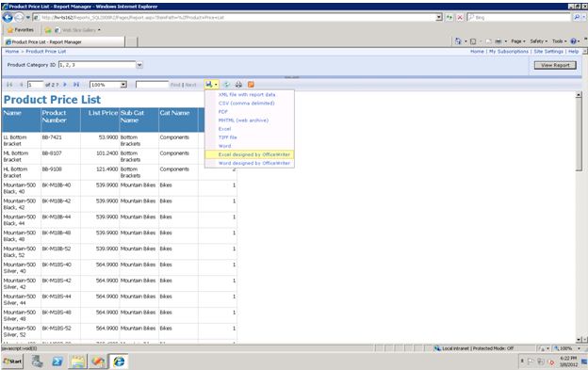Export report as PDF
Image resolution: width=588 pixels, height=370 pixels.
click(223, 112)
